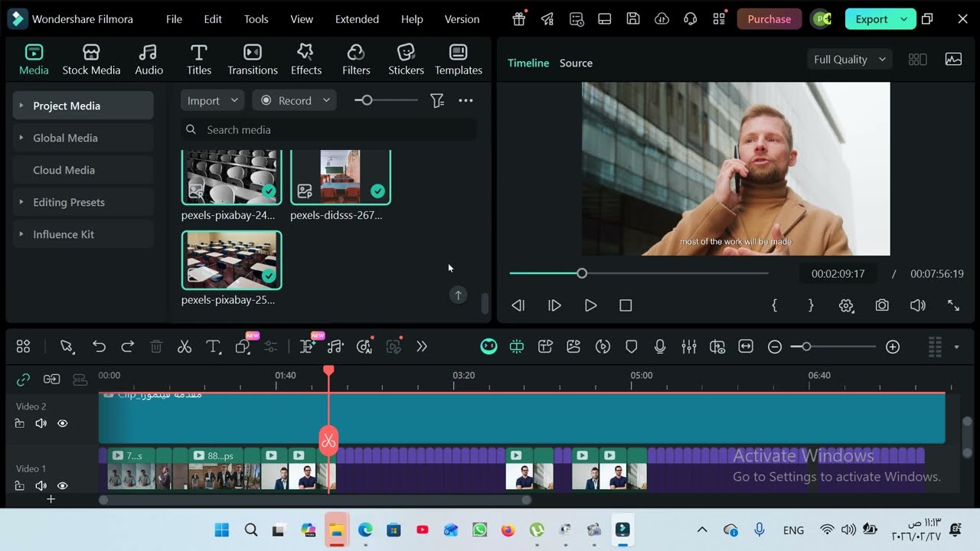Viewport: 980px width, 551px height.
Task: Enter fullscreen preview with the expand arrows
Action: pos(953,305)
